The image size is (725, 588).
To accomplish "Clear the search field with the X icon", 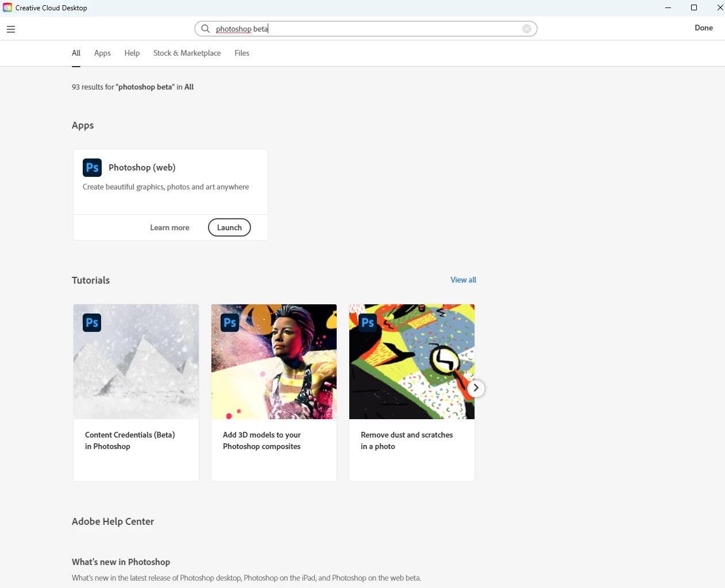I will pyautogui.click(x=527, y=29).
